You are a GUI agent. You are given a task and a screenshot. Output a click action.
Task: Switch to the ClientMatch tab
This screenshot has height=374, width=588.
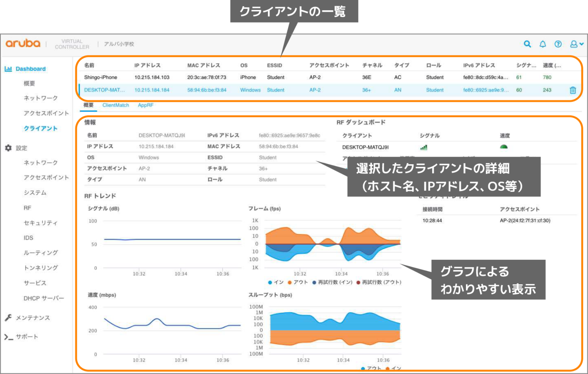[115, 105]
